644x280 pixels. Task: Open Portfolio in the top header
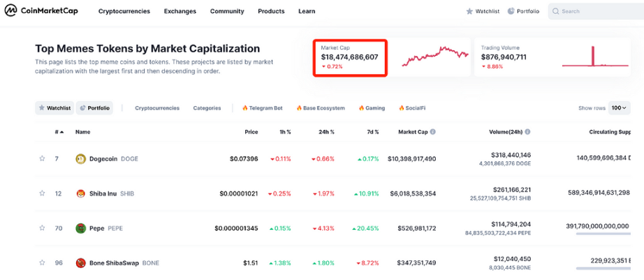click(x=523, y=11)
